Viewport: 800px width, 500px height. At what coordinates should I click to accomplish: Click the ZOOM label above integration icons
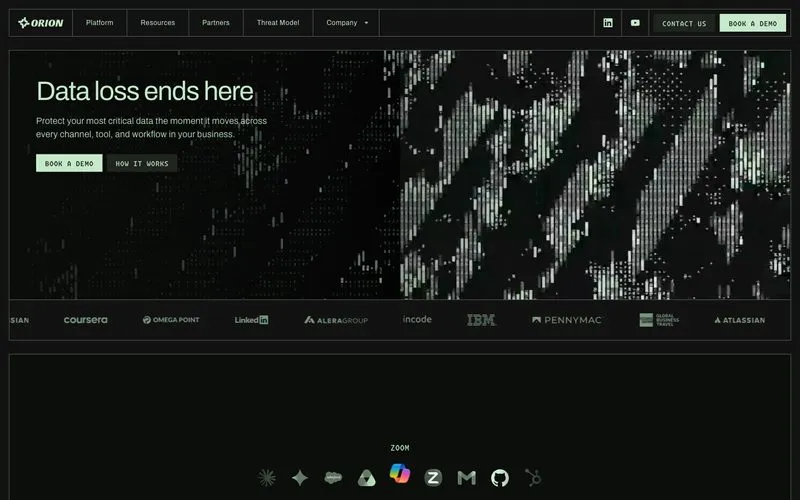pyautogui.click(x=400, y=448)
